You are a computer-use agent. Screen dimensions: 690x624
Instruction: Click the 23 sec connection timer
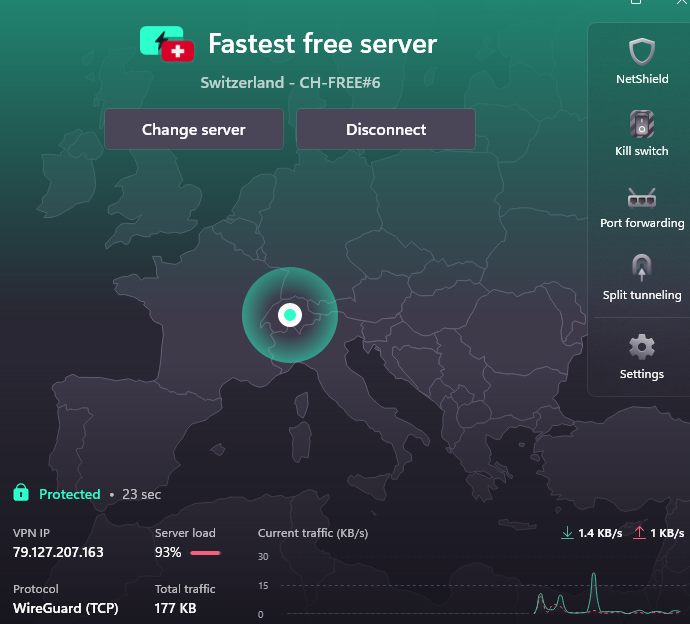[x=141, y=494]
